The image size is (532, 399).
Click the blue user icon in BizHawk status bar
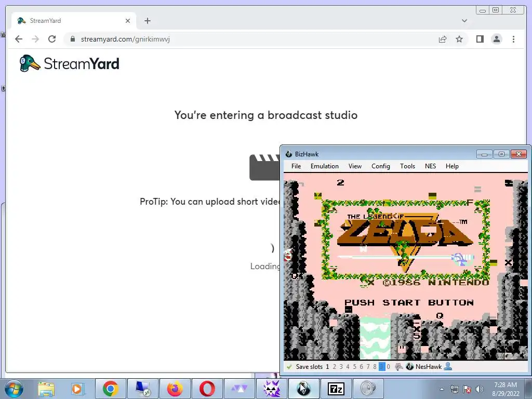448,366
